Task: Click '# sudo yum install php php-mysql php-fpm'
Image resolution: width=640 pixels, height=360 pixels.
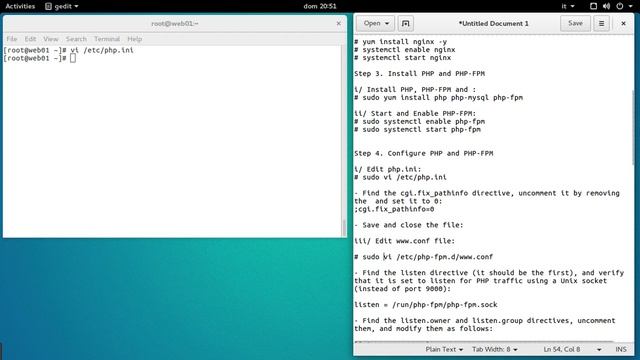Action: pyautogui.click(x=438, y=98)
